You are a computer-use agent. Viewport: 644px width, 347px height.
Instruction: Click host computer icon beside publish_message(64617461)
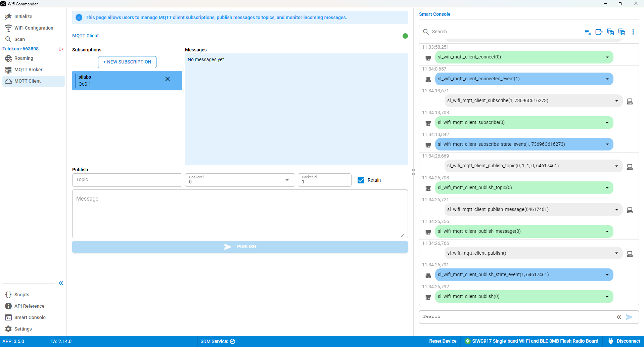[x=630, y=210]
